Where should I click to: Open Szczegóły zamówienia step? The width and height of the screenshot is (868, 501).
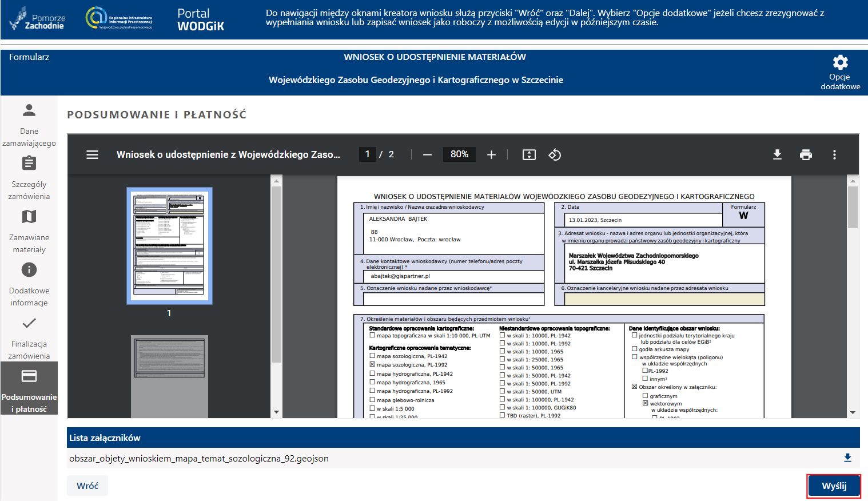[x=29, y=178]
